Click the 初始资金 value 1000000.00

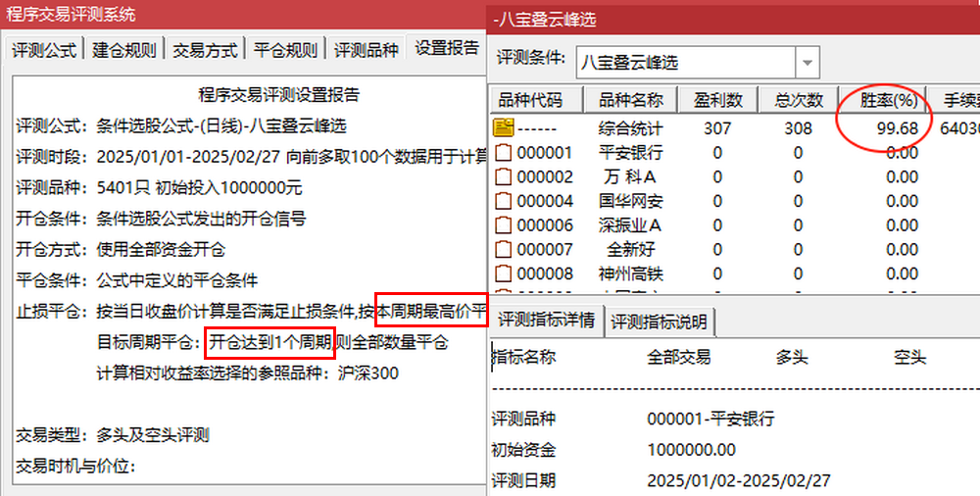[x=691, y=450]
